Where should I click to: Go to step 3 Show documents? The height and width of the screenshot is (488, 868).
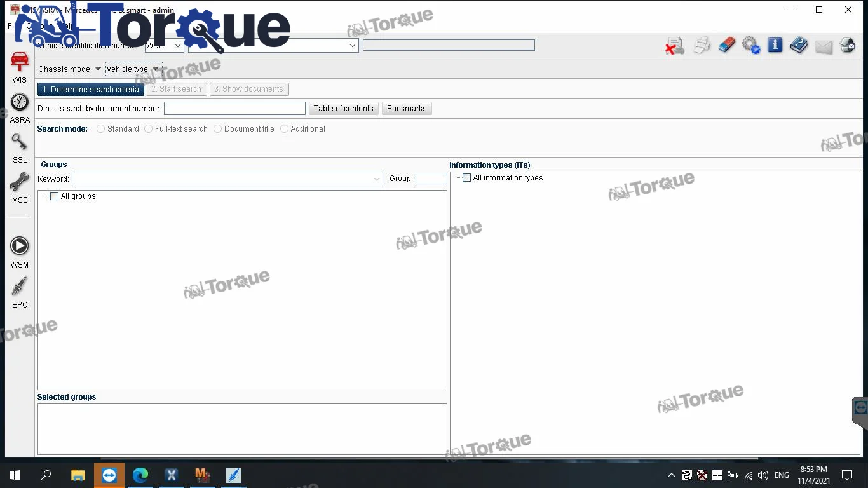click(249, 90)
